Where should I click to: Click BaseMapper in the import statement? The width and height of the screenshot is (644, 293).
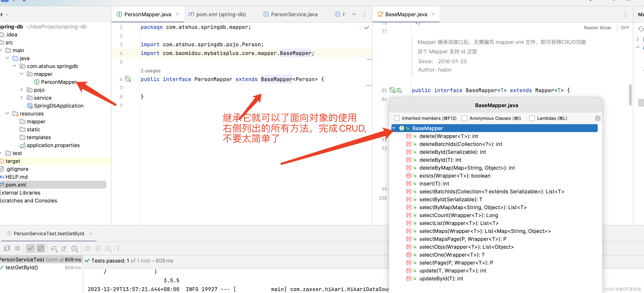coord(296,53)
